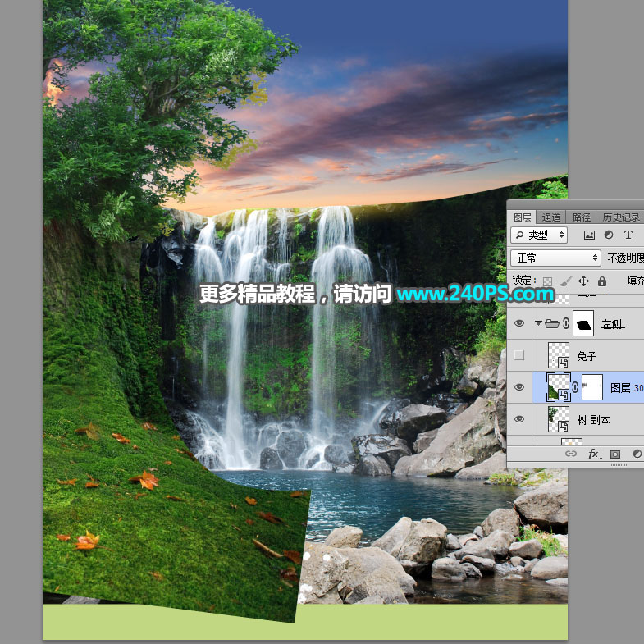Toggle lock transparent pixels
Screen dimensions: 644x644
coord(547,281)
